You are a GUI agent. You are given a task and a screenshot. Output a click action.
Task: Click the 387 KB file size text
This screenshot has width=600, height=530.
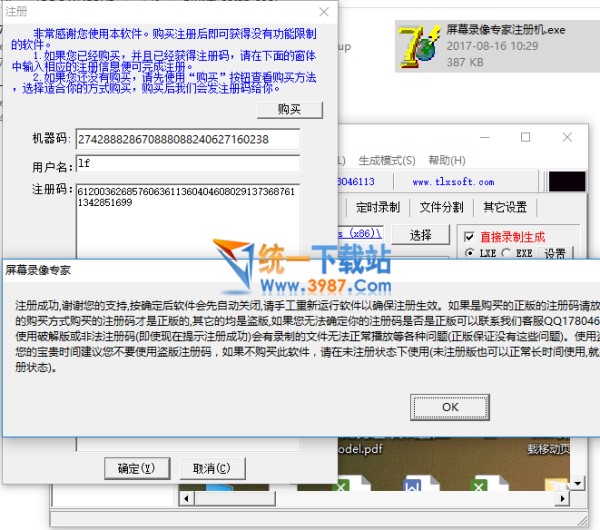click(x=465, y=62)
